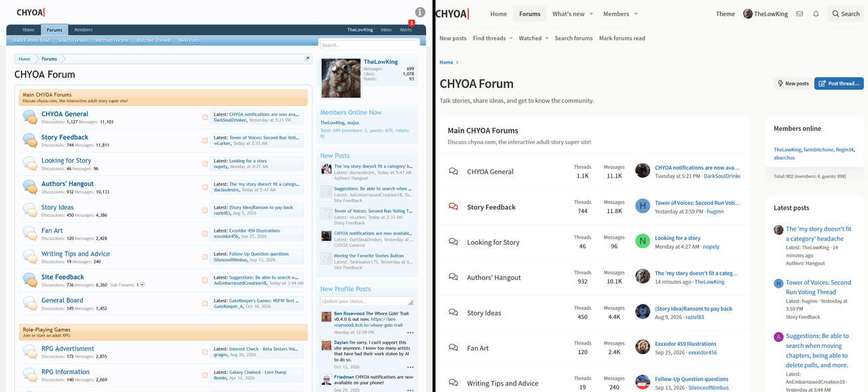Image resolution: width=868 pixels, height=392 pixels.
Task: Open the Mark Forums Read link in left forum
Action: [32, 41]
